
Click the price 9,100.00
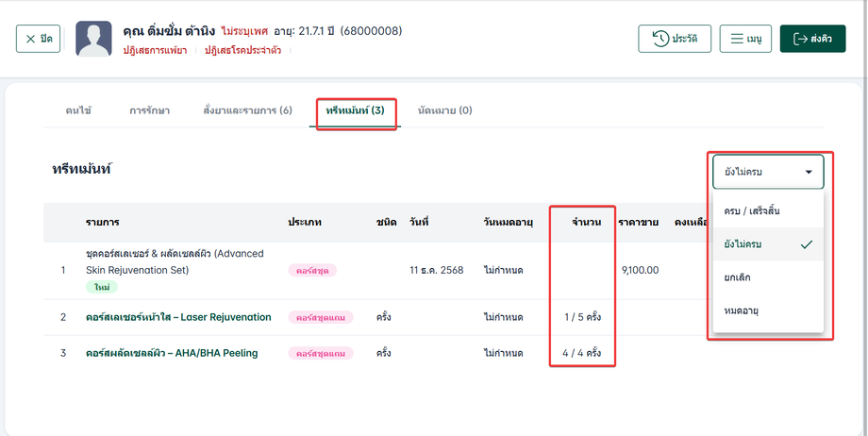coord(640,270)
